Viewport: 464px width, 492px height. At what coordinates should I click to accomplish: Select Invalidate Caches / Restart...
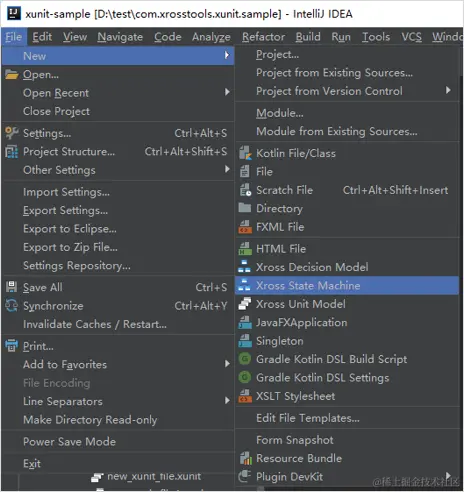(x=118, y=324)
